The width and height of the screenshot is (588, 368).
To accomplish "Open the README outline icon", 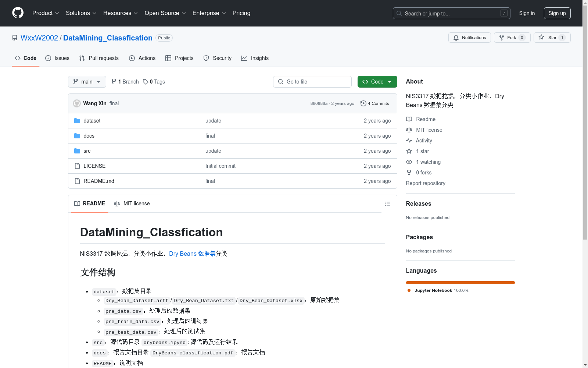I will click(387, 204).
